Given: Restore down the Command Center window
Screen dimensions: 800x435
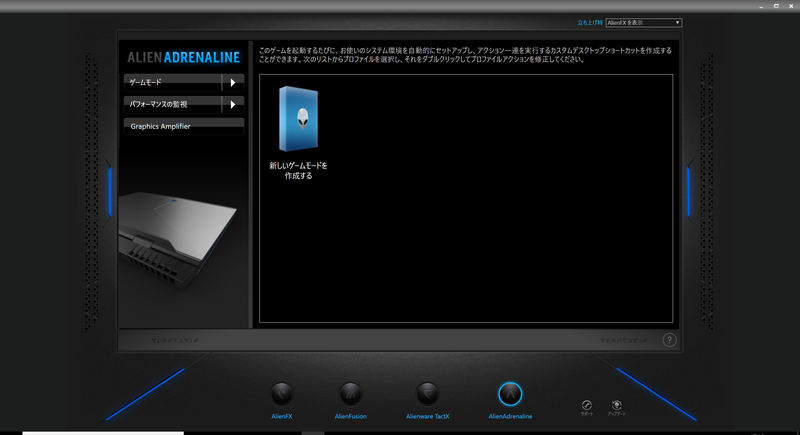Looking at the screenshot, I should click(776, 6).
